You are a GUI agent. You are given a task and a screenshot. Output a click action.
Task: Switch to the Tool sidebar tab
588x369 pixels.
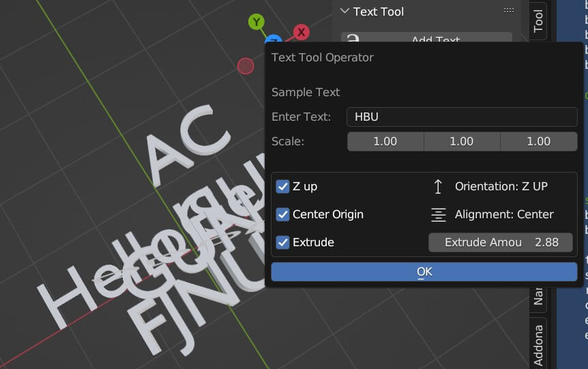point(538,20)
